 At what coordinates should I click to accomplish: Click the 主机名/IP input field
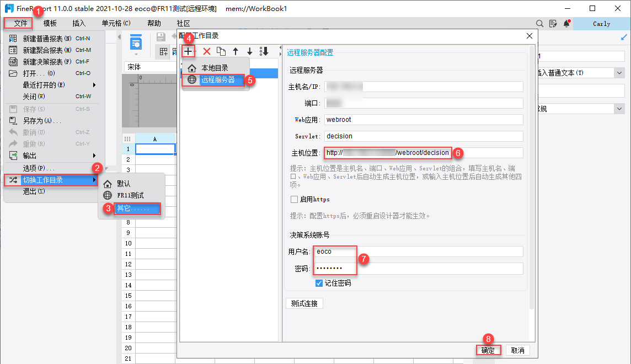point(424,87)
